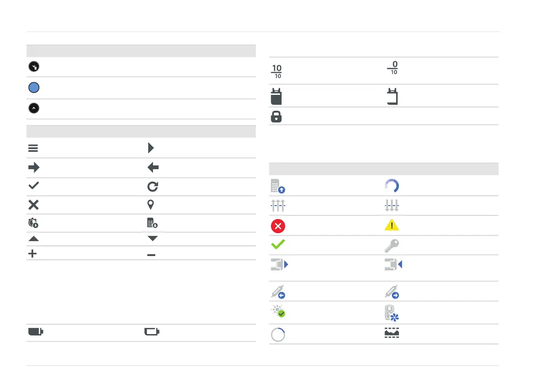Click the green checkmark icon
557x392 pixels.
(x=278, y=245)
